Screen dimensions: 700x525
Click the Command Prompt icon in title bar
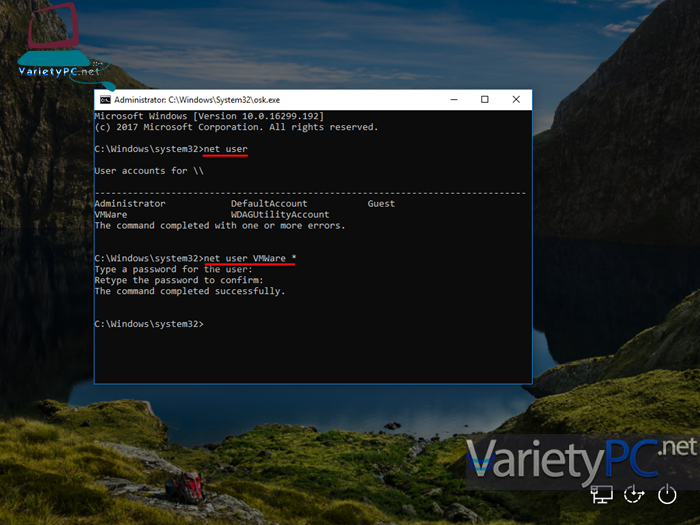click(105, 100)
